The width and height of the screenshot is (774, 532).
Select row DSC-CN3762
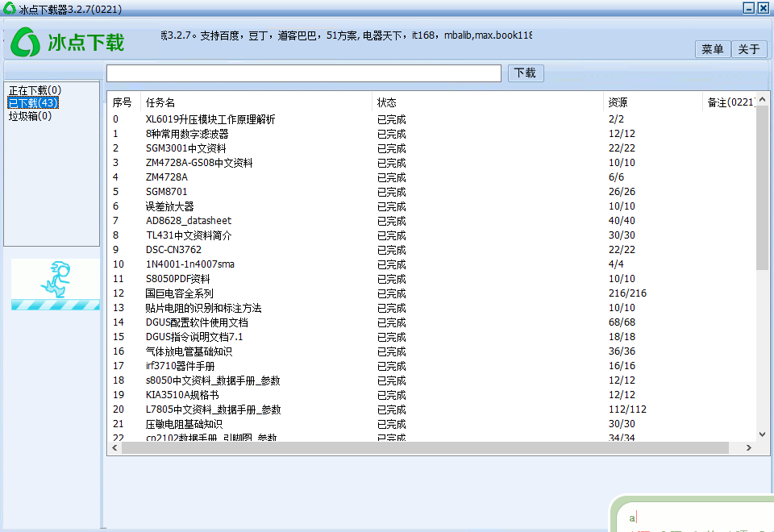pos(432,250)
